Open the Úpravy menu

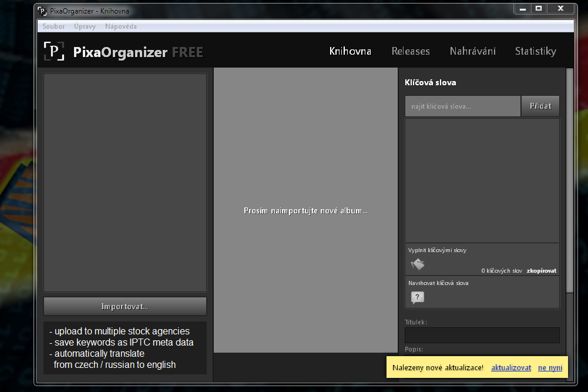click(x=85, y=26)
